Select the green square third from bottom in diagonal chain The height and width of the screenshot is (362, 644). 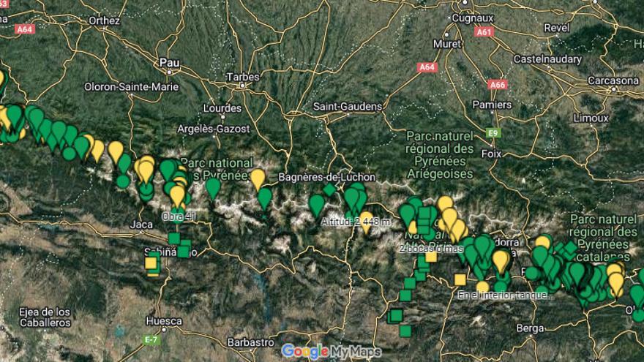405,295
